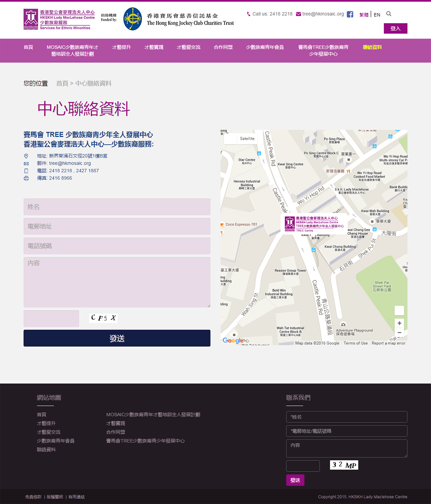Select the 合作同盟 navigation item
The width and height of the screenshot is (431, 504).
click(x=223, y=47)
